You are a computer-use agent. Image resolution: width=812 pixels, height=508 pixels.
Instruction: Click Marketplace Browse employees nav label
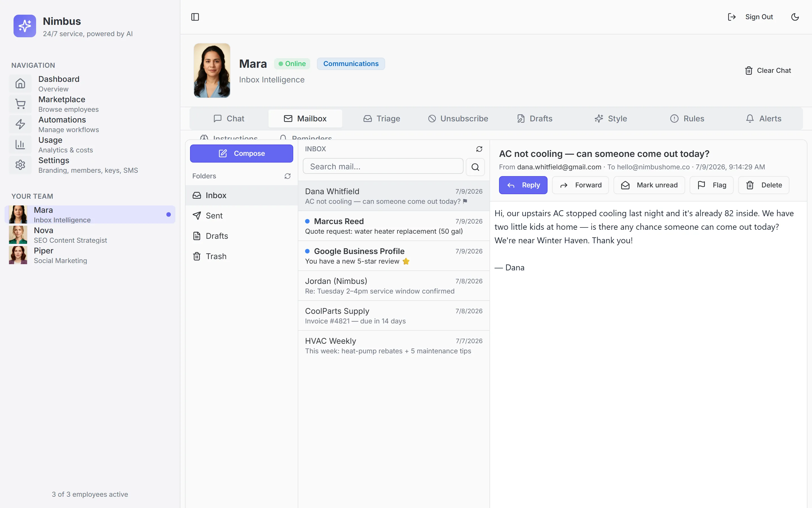69,104
